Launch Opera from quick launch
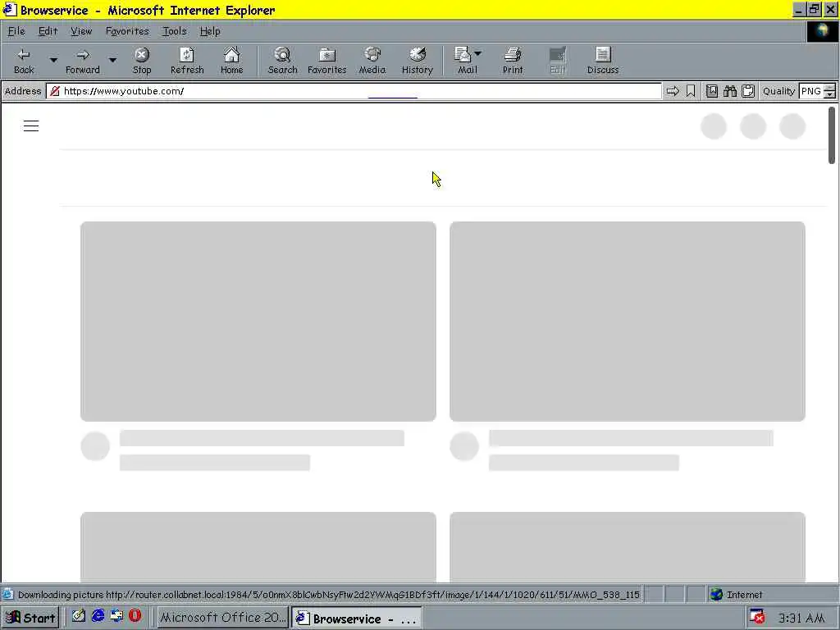The height and width of the screenshot is (630, 840). point(135,615)
